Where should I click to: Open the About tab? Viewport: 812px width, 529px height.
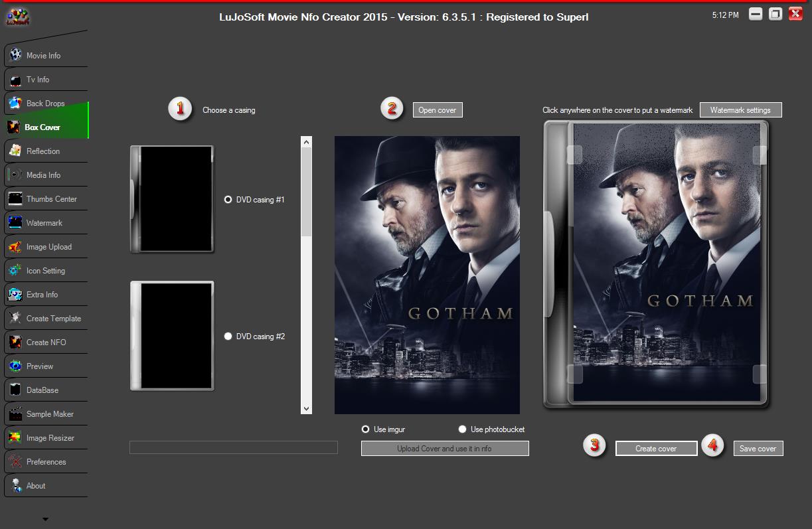tap(46, 486)
